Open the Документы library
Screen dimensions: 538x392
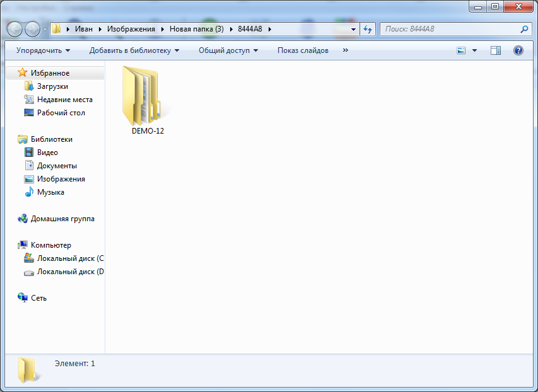(x=57, y=165)
